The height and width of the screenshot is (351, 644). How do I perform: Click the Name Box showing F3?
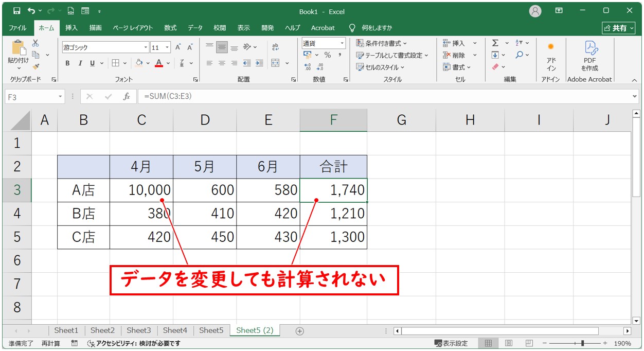tap(31, 96)
